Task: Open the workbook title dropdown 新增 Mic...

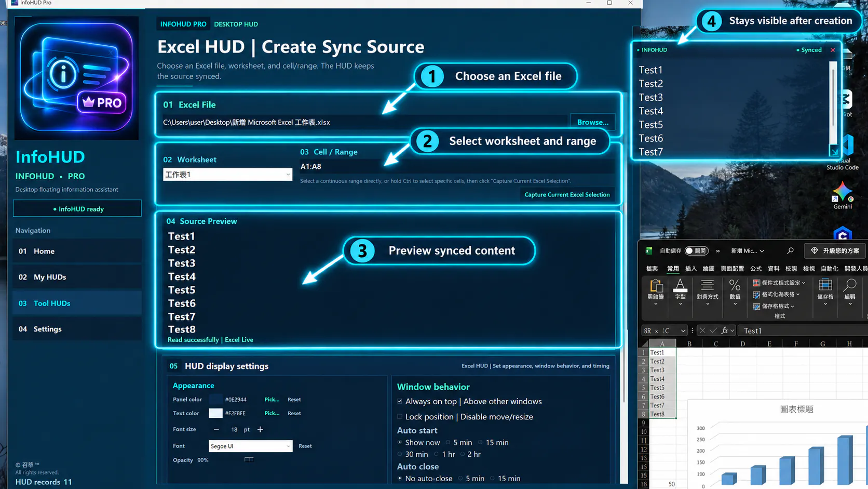Action: coord(748,251)
